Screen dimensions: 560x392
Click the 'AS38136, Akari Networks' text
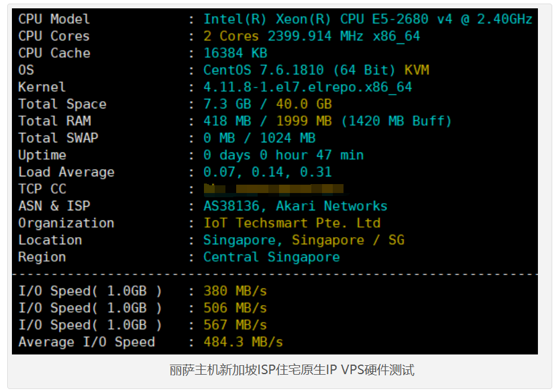(x=295, y=206)
